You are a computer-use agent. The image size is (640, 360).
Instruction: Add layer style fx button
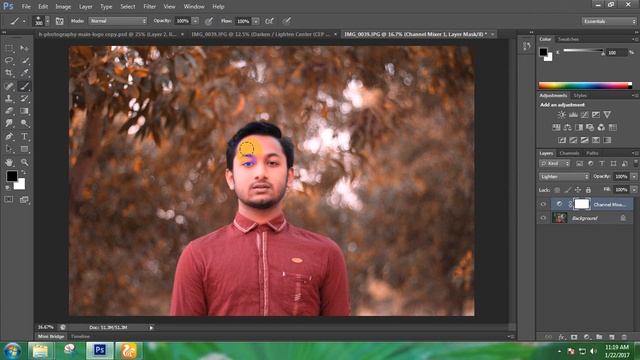(562, 337)
